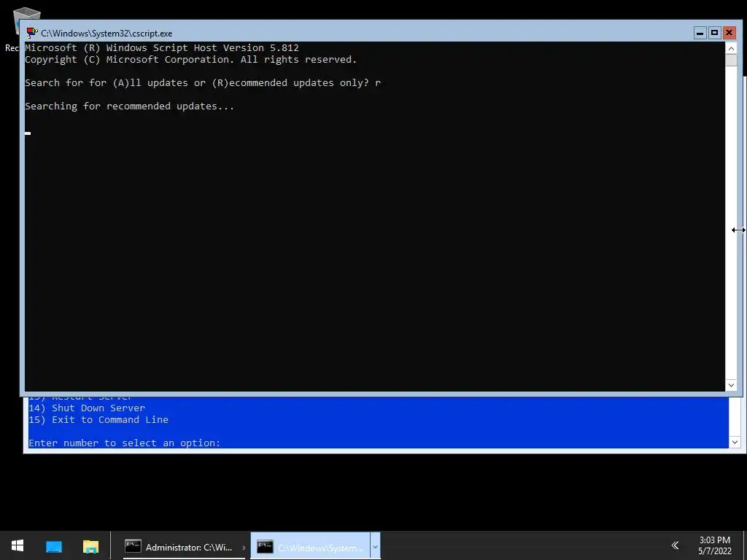
Task: Click the cscript scrollbar up arrow
Action: pyautogui.click(x=731, y=49)
